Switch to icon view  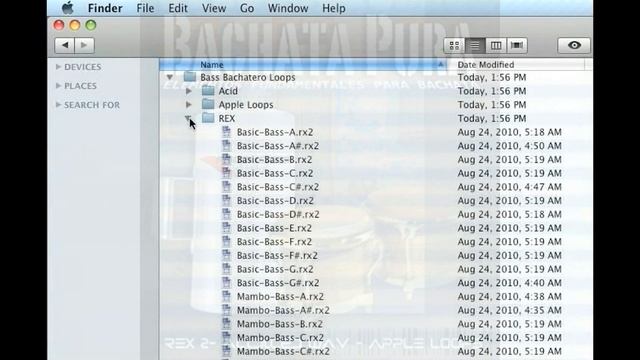pos(454,45)
